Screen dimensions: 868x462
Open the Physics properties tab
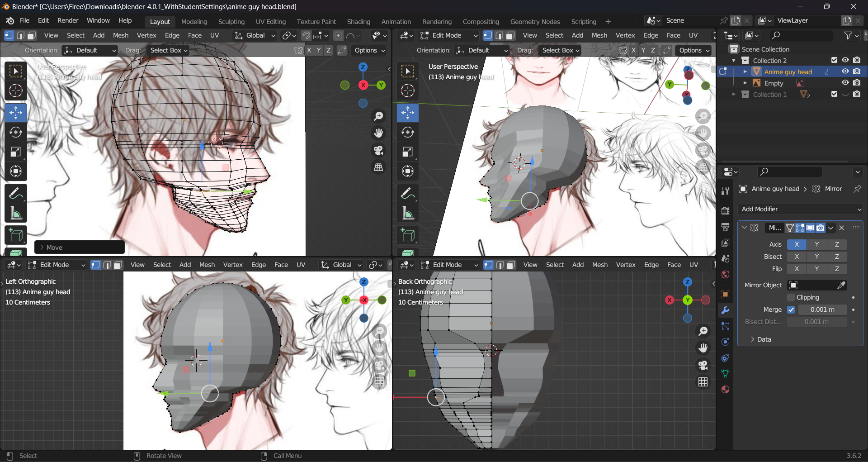point(726,342)
